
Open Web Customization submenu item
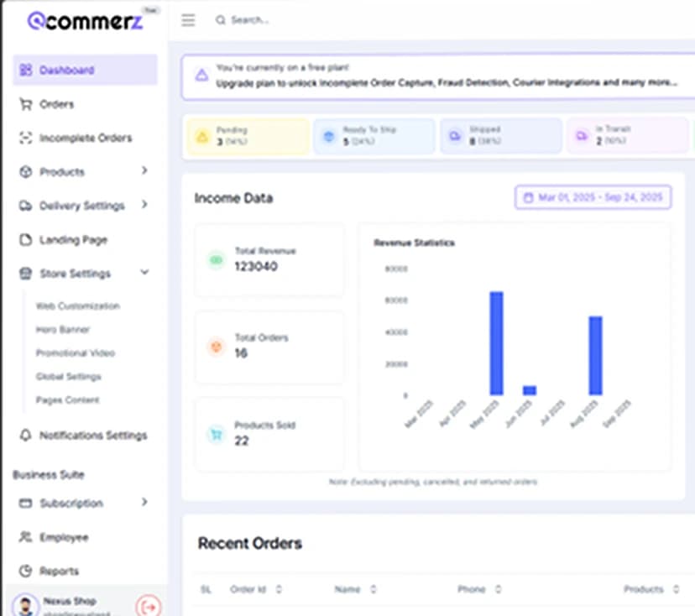point(77,305)
